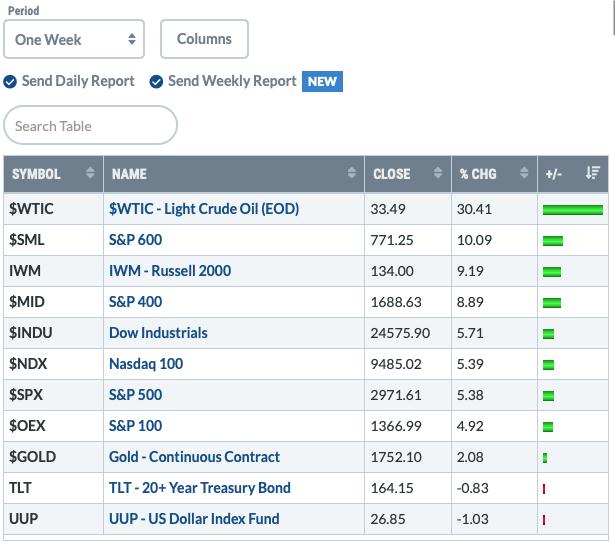Click close value 771.25
This screenshot has width=615, height=546.
click(x=392, y=240)
